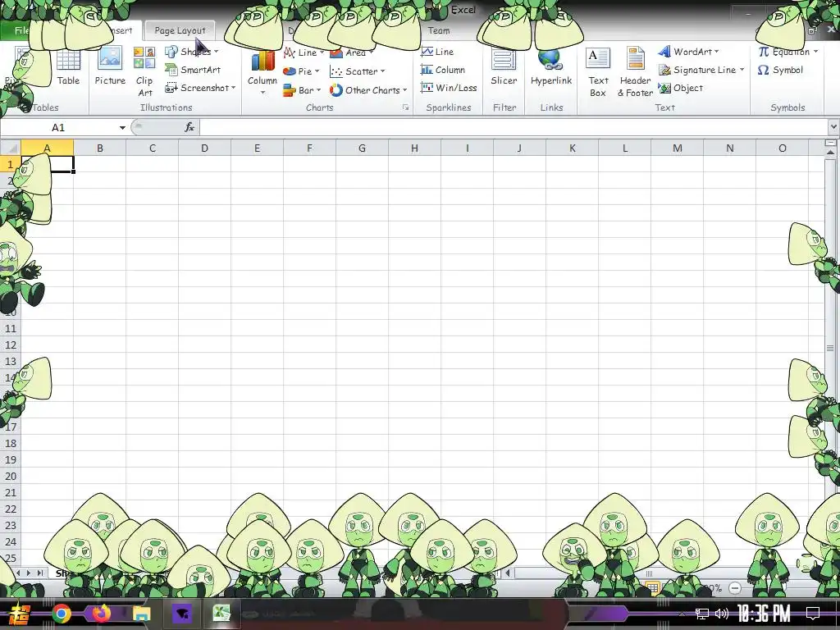Open the Name Box dropdown arrow
The image size is (840, 630).
tap(122, 127)
